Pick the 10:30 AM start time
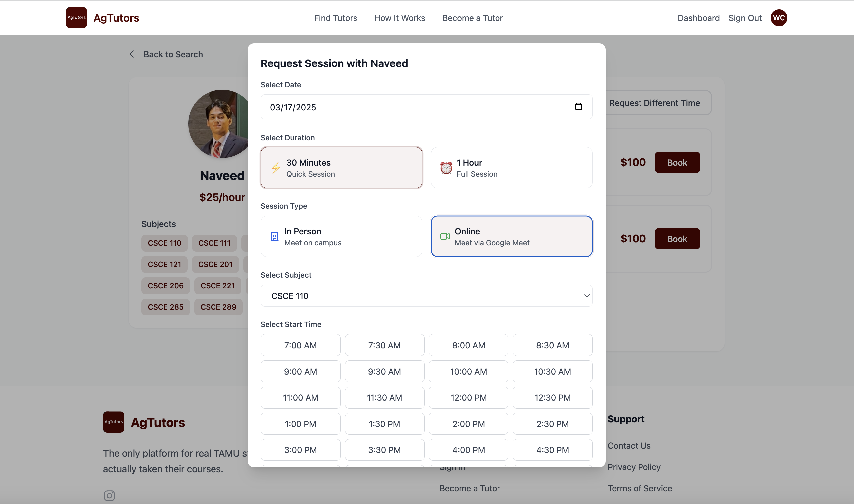 click(x=553, y=371)
